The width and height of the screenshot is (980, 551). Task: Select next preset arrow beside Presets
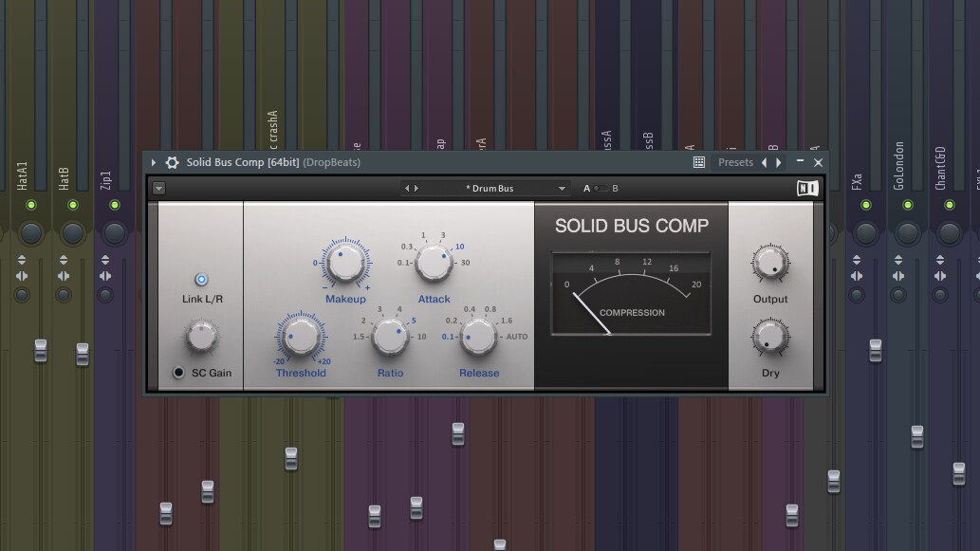(x=779, y=162)
